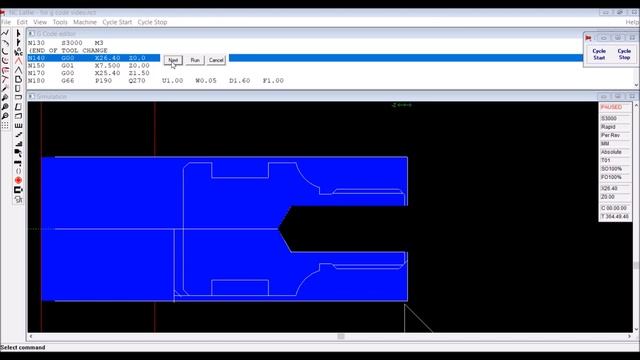This screenshot has height=360, width=640.
Task: Click the red flag icon on Cycle panel
Action: click(588, 38)
